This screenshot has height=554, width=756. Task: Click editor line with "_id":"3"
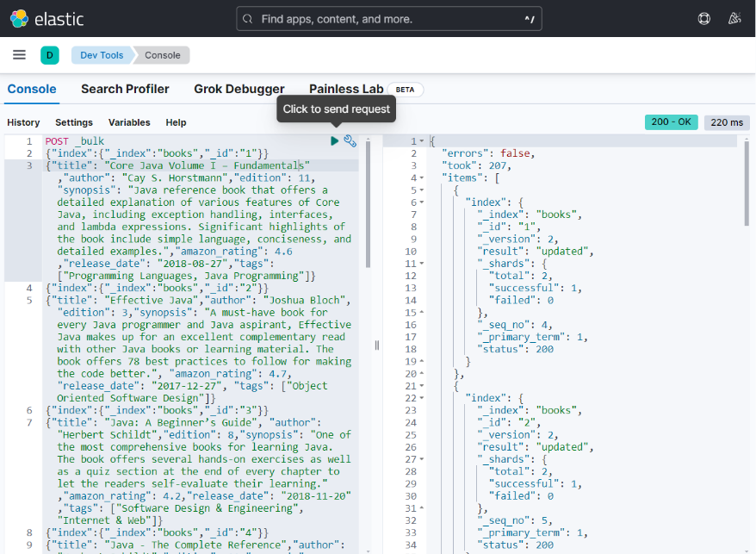(x=158, y=410)
